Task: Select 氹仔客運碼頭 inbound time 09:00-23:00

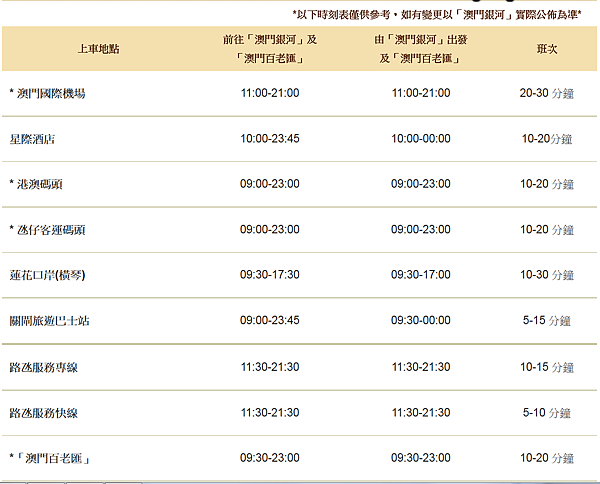Action: [x=270, y=230]
